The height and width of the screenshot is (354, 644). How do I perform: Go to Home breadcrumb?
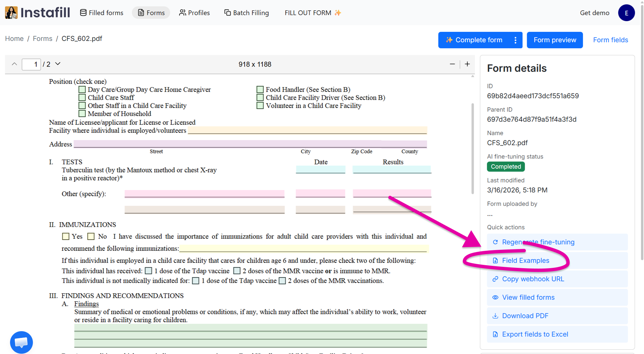click(14, 39)
